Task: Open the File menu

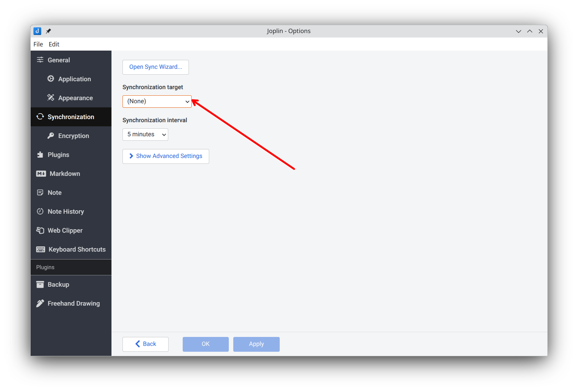Action: [38, 44]
